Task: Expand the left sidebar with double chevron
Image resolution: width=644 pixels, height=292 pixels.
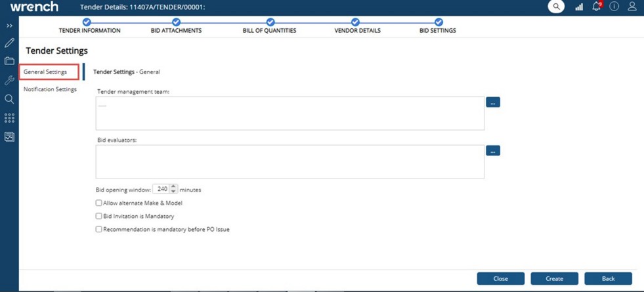Action: click(x=9, y=26)
